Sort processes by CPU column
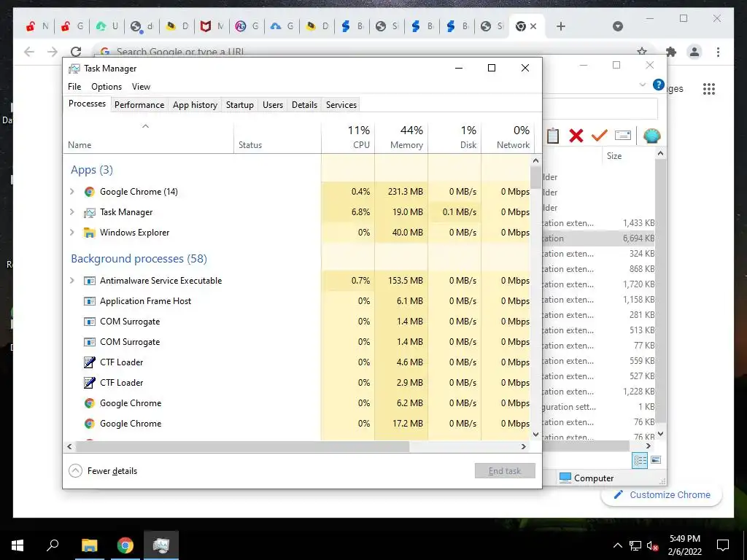This screenshot has width=747, height=560. click(x=348, y=137)
